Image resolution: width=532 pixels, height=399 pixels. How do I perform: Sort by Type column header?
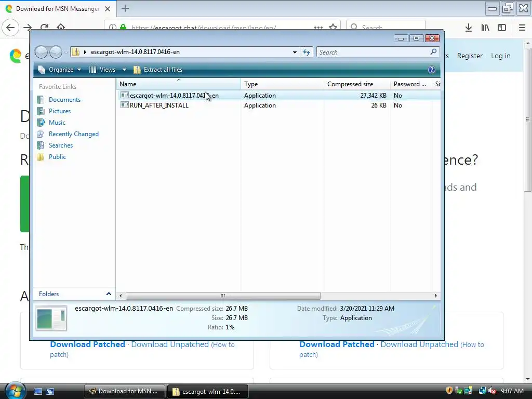(x=282, y=84)
